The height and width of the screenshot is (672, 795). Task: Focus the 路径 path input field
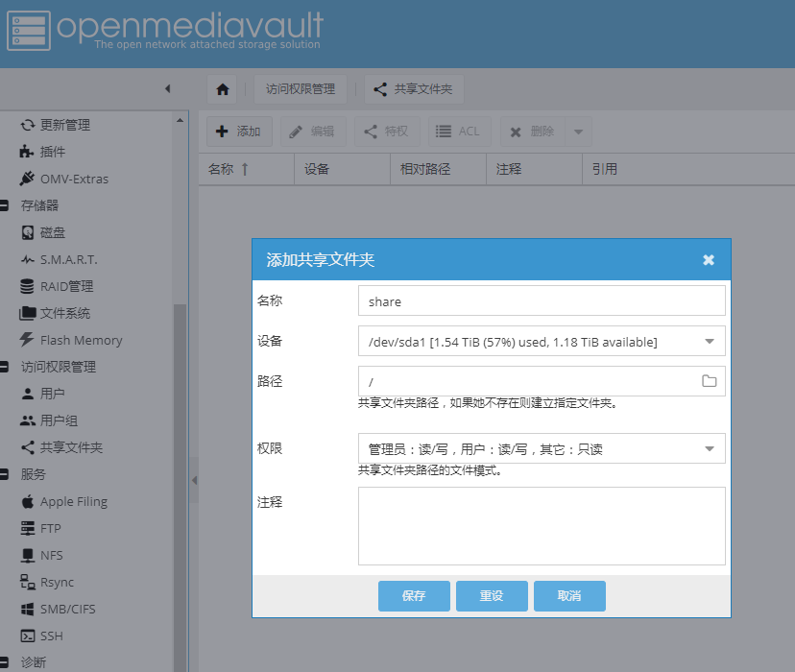click(x=529, y=381)
